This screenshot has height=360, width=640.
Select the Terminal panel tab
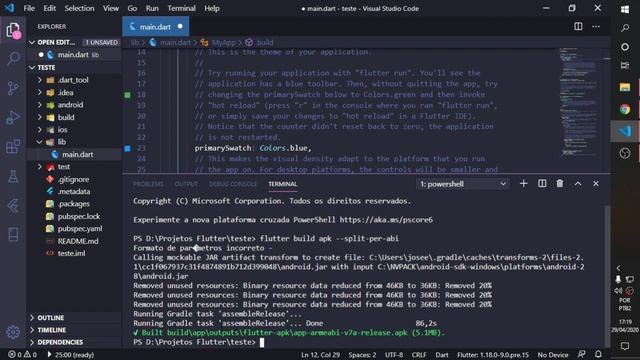coord(283,184)
